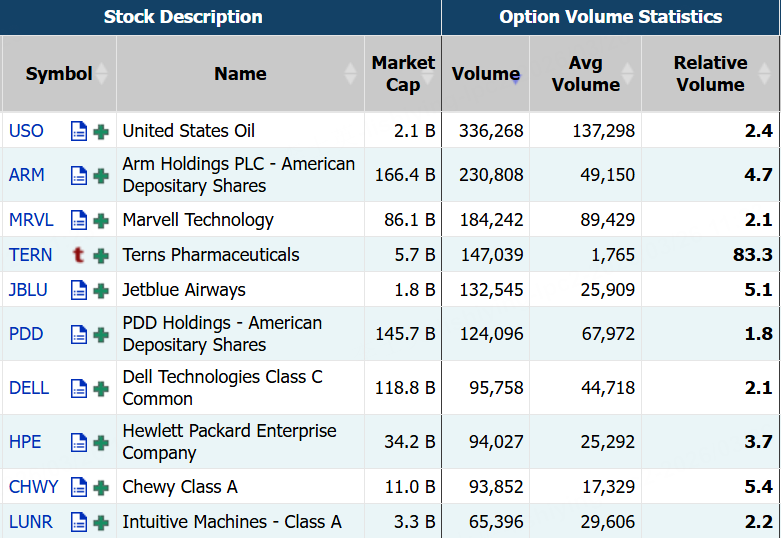This screenshot has height=538, width=781.
Task: Click the Market Cap column header
Action: [x=403, y=74]
